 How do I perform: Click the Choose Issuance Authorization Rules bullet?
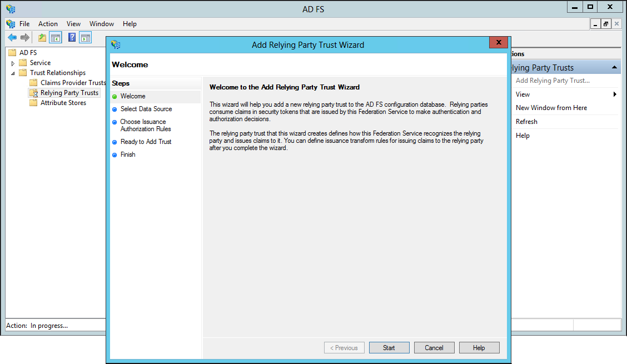point(115,122)
